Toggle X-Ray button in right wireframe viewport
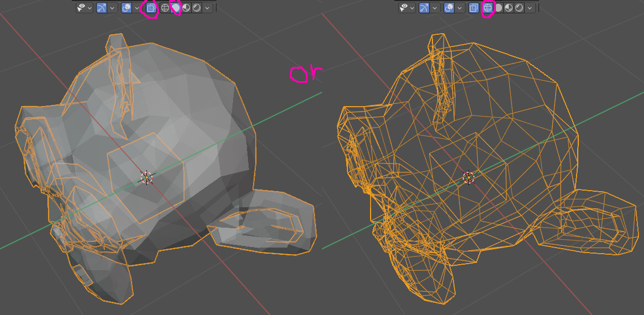 click(x=474, y=8)
